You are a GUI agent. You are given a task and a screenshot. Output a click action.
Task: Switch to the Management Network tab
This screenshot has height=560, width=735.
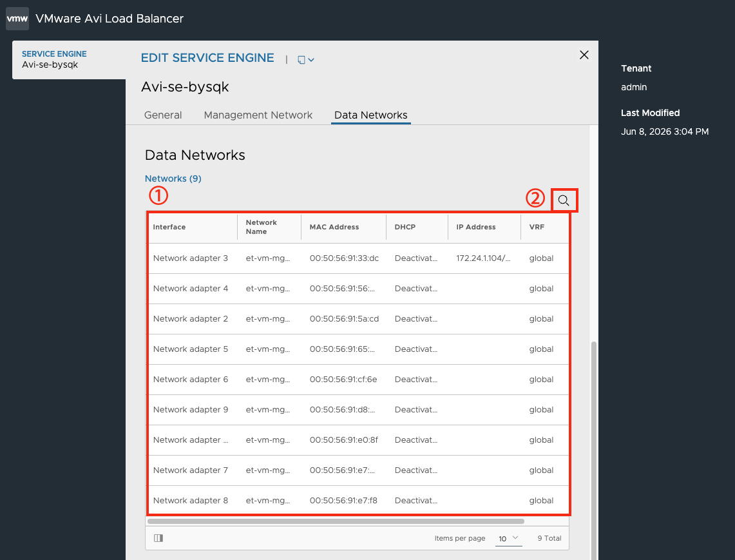point(258,115)
